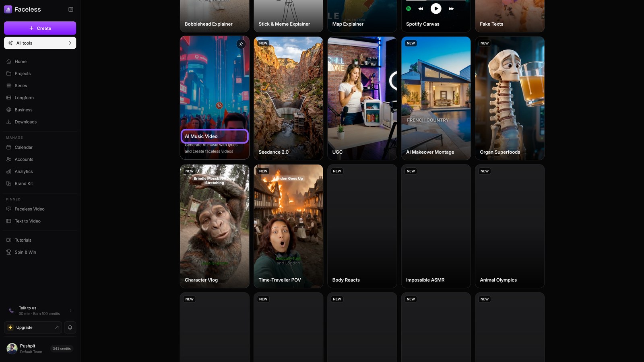Click the Tutorials video icon
Viewport: 644px width, 362px height.
9,240
